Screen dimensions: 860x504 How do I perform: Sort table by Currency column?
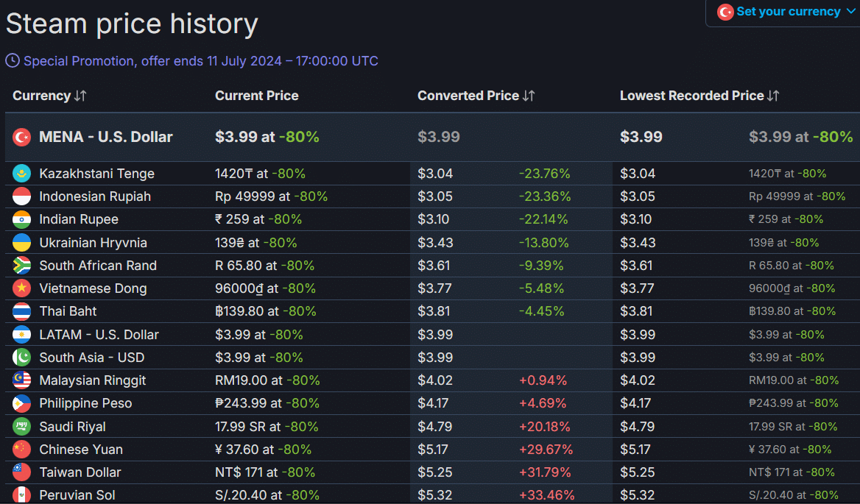click(x=49, y=96)
